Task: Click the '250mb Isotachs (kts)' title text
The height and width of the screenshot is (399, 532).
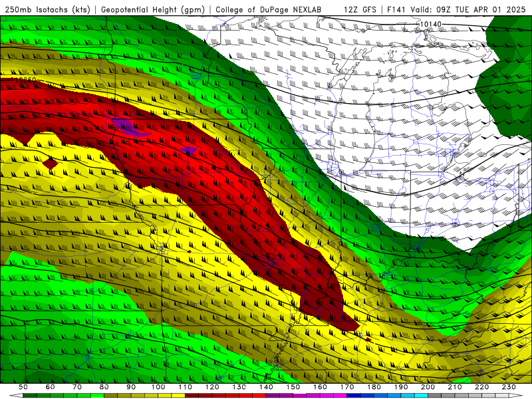Action: click(48, 10)
